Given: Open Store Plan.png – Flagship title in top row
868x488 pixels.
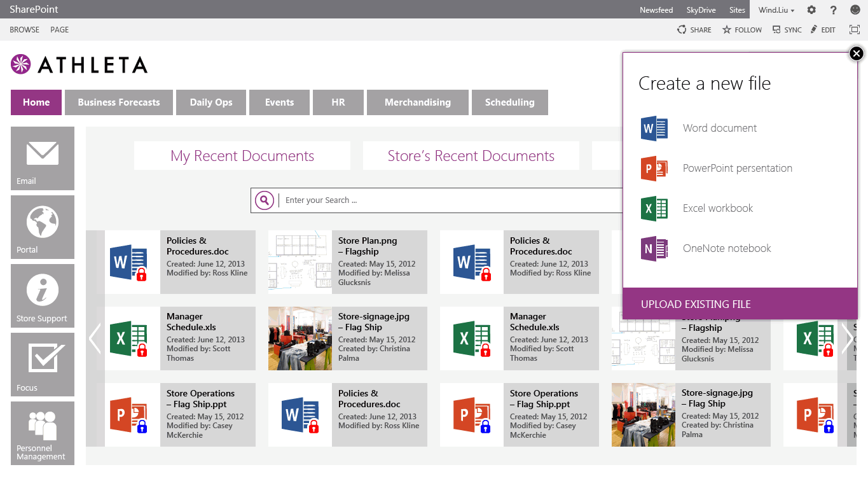Looking at the screenshot, I should pos(368,246).
